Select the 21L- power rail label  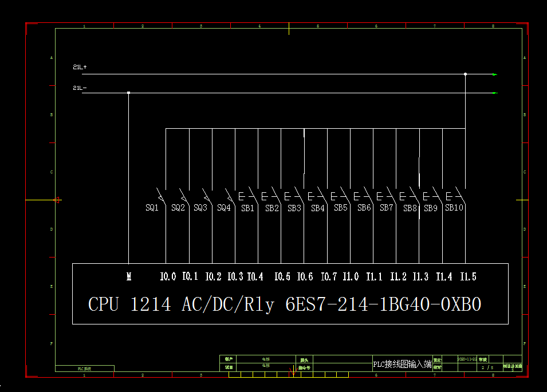(80, 88)
